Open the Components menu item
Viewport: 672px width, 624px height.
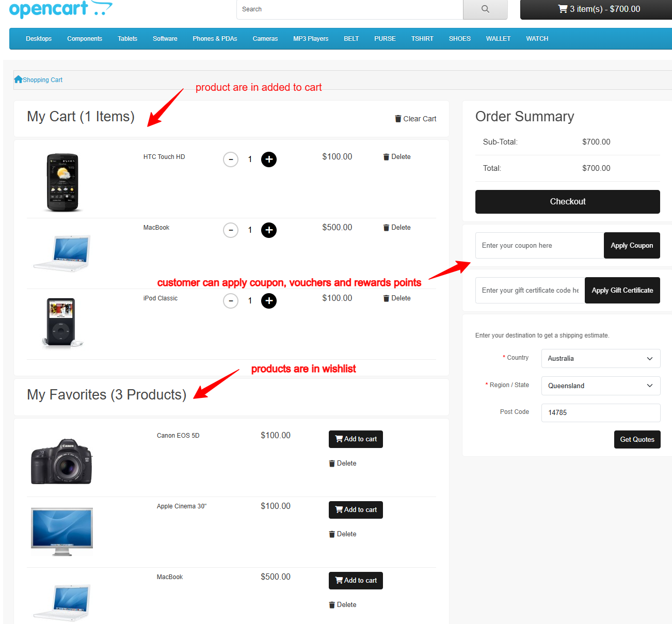[85, 39]
